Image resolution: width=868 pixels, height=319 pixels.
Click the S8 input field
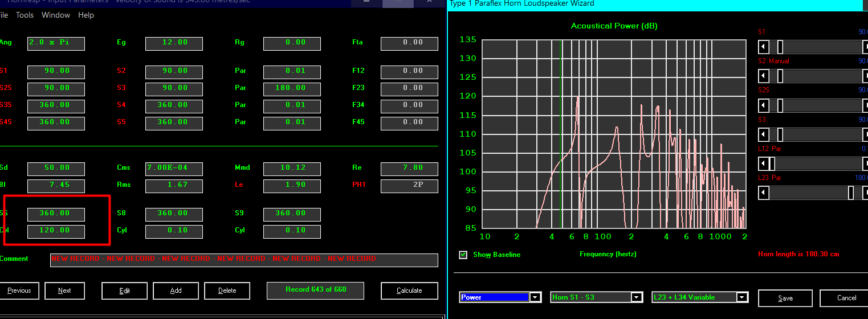pos(174,214)
